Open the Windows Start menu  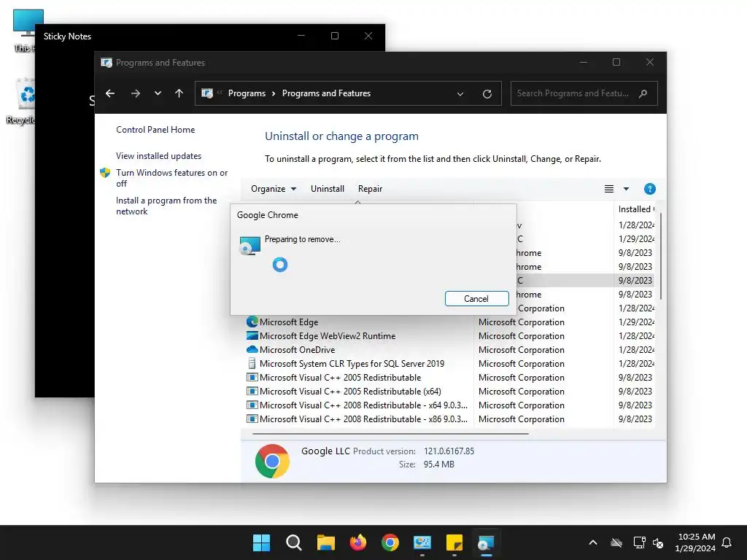[x=262, y=542]
